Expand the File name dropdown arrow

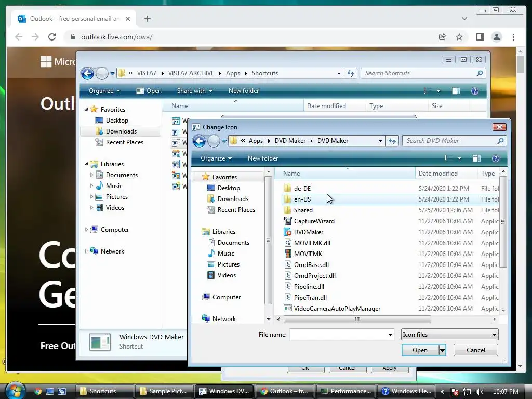(390, 335)
